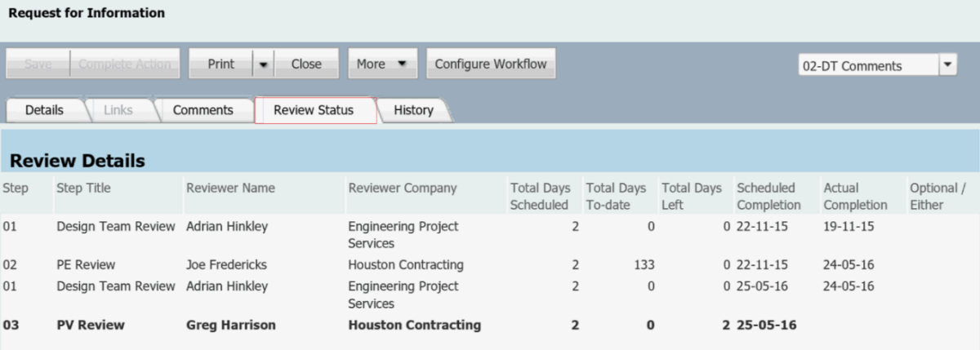This screenshot has width=980, height=350.
Task: Click reviewer name Greg Harrison
Action: (x=231, y=326)
